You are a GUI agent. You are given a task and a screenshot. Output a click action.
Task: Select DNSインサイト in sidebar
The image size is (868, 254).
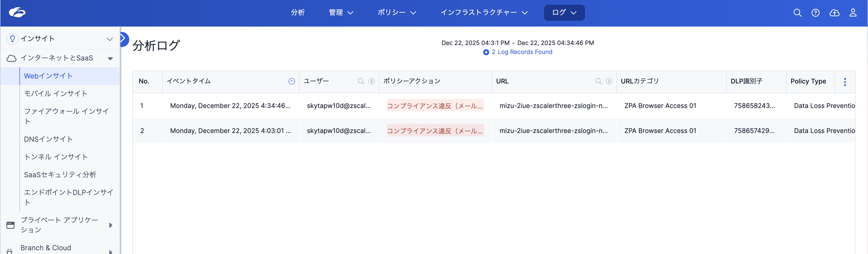pos(48,139)
